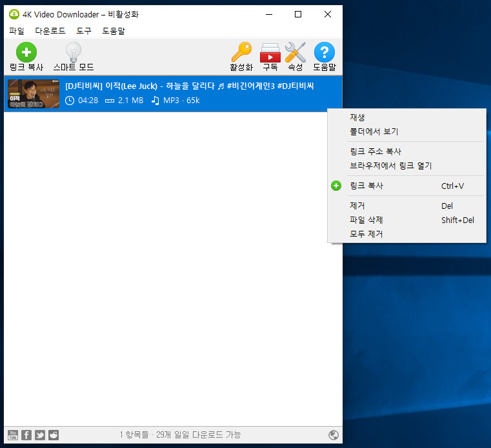491x448 pixels.
Task: Close the 4K Video Downloader window
Action: pyautogui.click(x=328, y=14)
